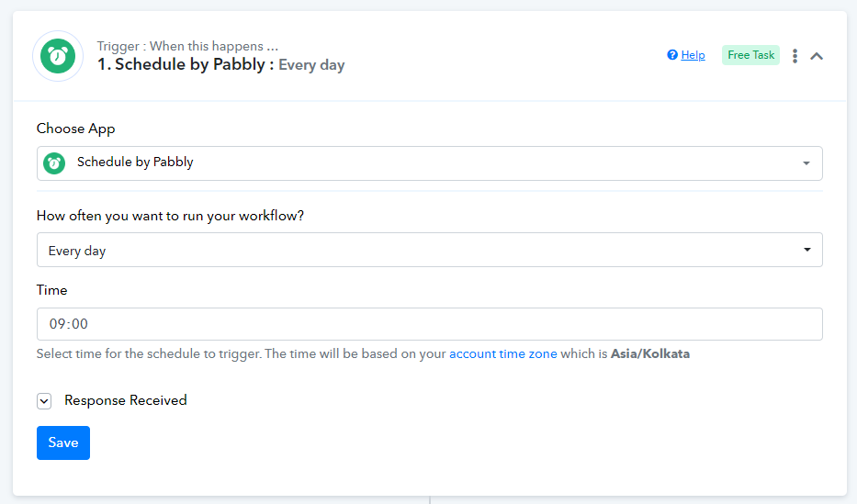Click the step title '1. Schedule by Pabbly'
This screenshot has width=857, height=504.
182,64
